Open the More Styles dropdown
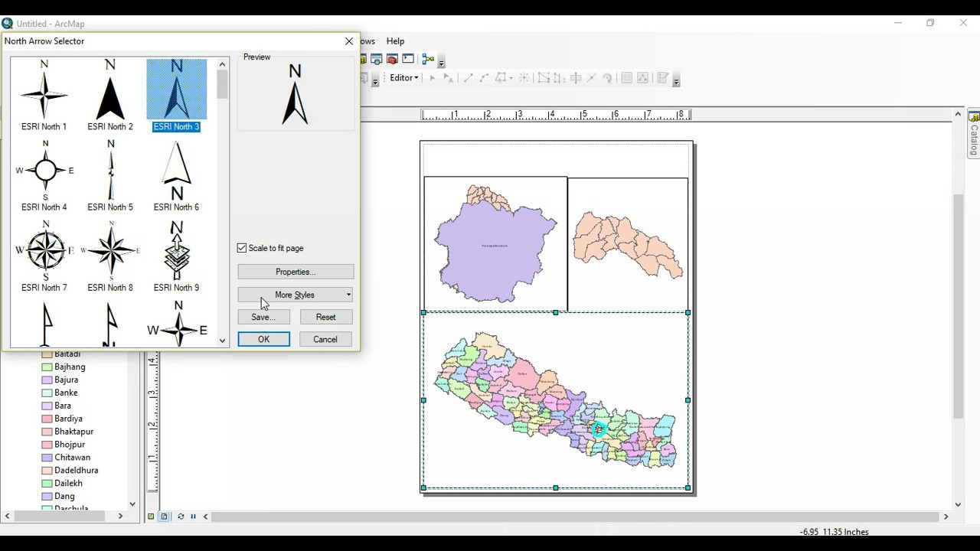Screen dimensions: 980x551 click(296, 295)
